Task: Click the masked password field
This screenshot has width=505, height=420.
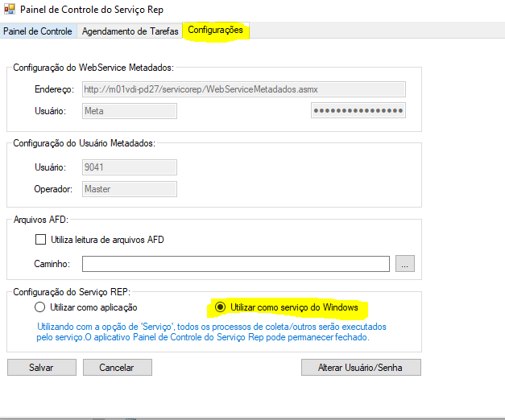Action: [358, 111]
